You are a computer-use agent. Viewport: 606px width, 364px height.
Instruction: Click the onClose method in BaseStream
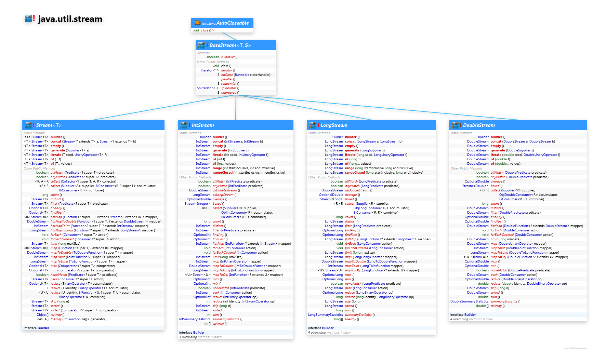click(x=227, y=75)
